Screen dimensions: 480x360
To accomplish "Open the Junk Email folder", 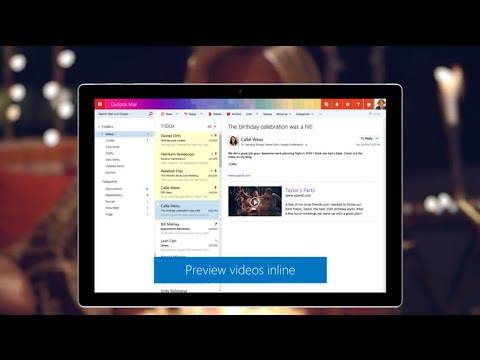I will click(x=112, y=147).
